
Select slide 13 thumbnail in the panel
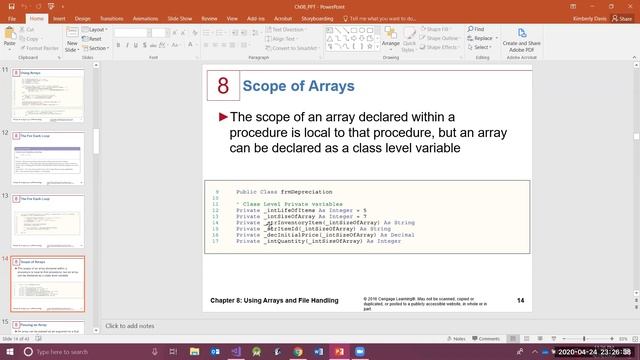tap(48, 221)
